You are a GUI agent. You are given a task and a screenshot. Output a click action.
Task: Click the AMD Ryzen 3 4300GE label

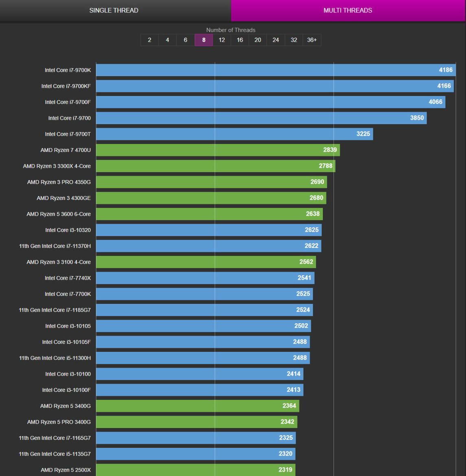point(64,198)
